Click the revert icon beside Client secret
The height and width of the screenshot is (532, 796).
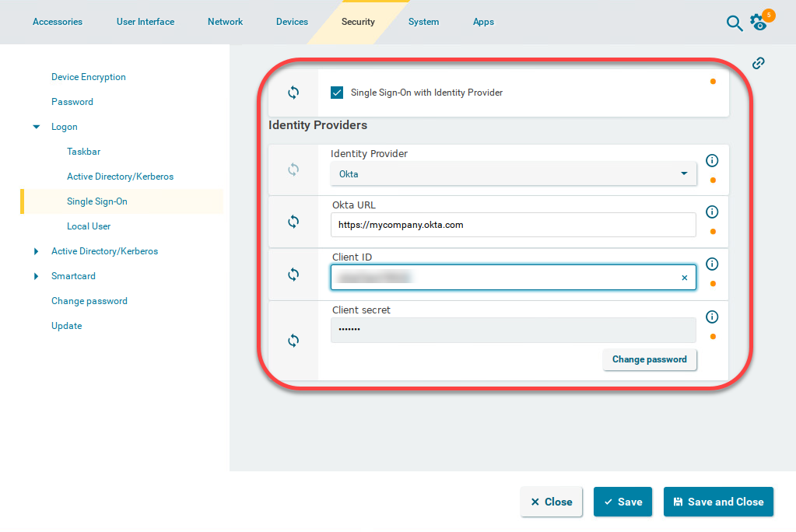(x=293, y=340)
